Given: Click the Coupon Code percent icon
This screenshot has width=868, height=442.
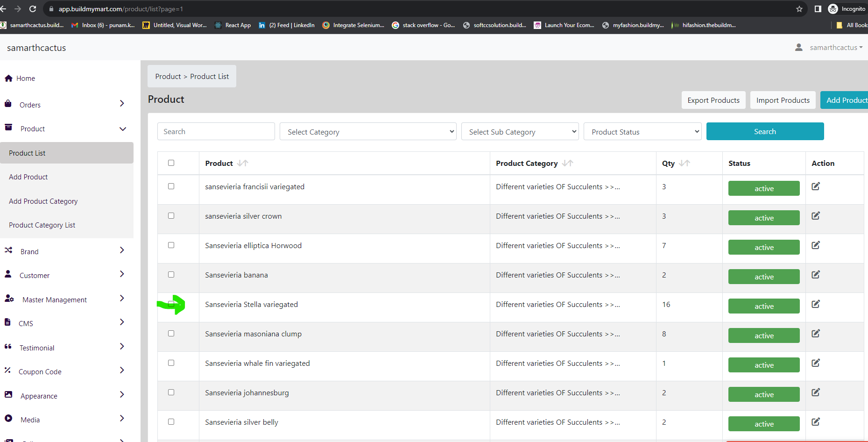Looking at the screenshot, I should 7,371.
